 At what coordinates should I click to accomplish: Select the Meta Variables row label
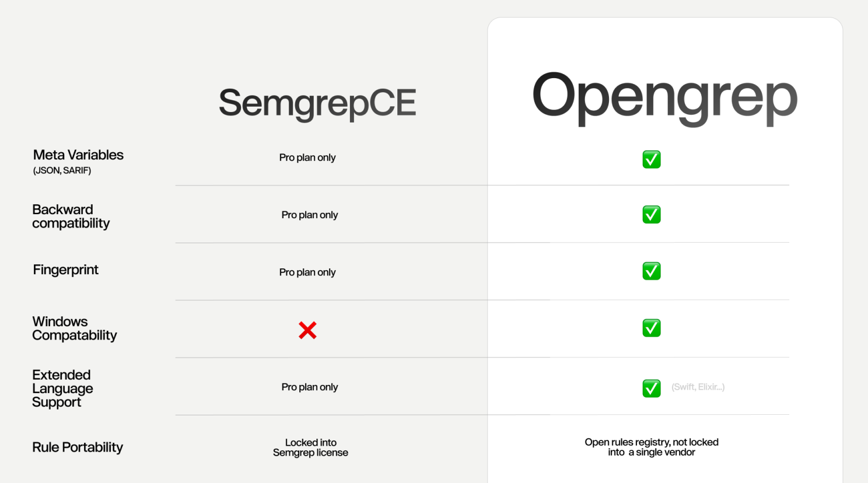pos(78,155)
